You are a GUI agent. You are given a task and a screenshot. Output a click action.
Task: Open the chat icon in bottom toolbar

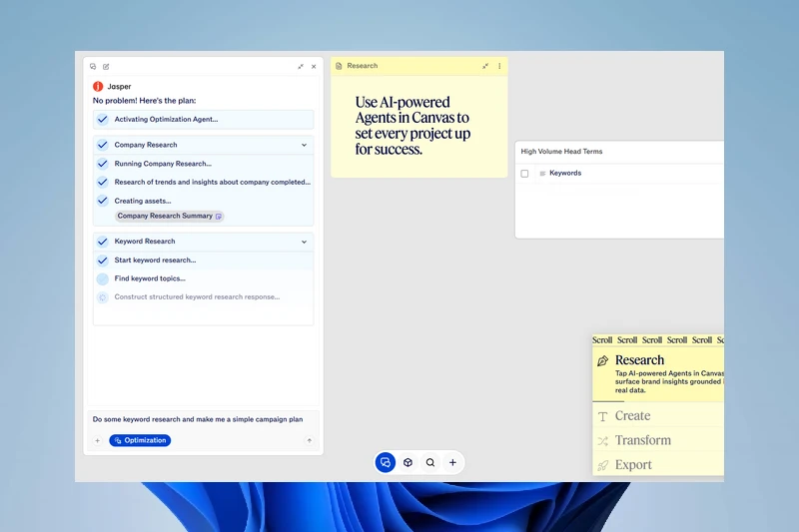[386, 462]
